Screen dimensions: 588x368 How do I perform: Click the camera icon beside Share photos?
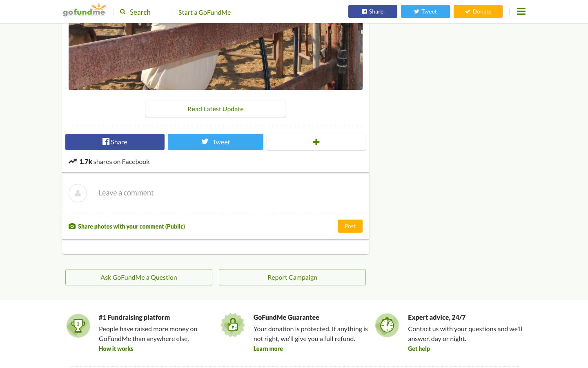coord(72,226)
